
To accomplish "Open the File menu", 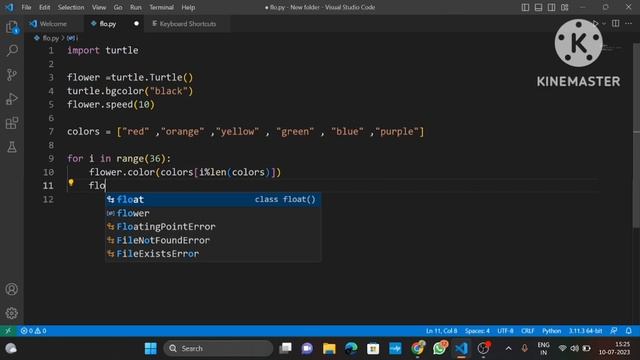I will [27, 7].
